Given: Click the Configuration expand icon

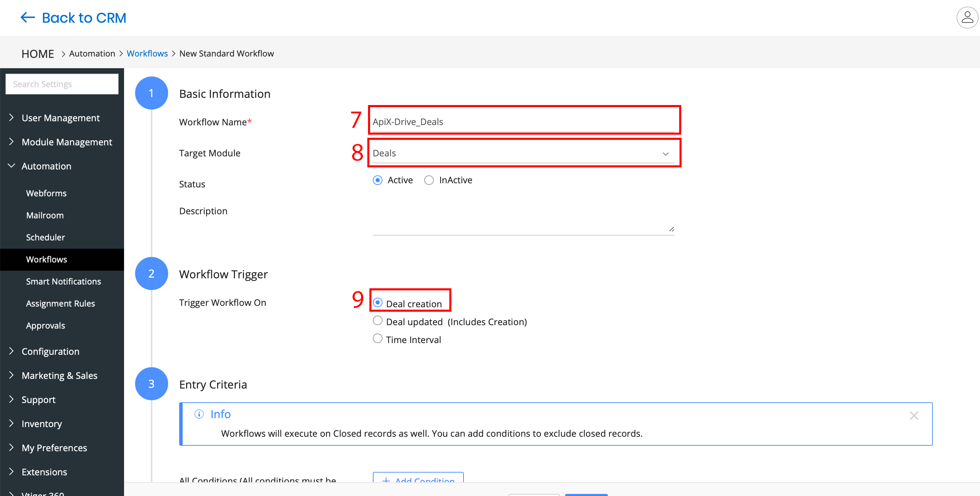Looking at the screenshot, I should [11, 351].
